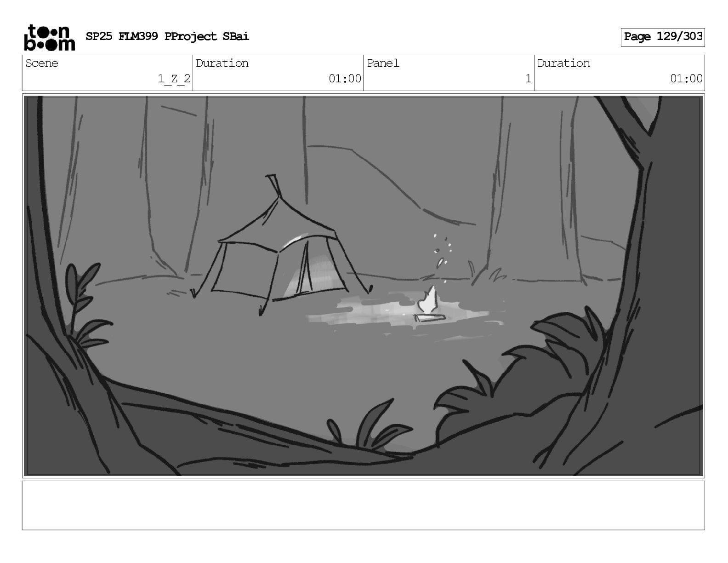The image size is (728, 563).
Task: Select the project title 'SP25 FLM399 PProject SBai'
Action: [x=167, y=36]
